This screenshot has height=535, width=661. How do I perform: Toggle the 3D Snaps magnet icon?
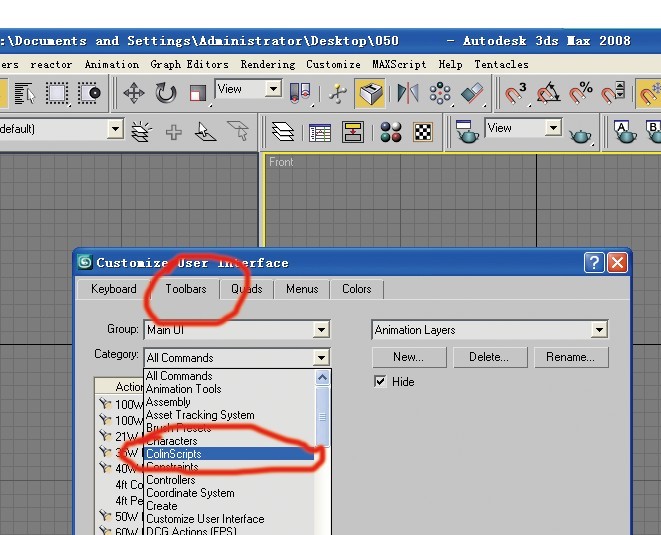pos(515,93)
